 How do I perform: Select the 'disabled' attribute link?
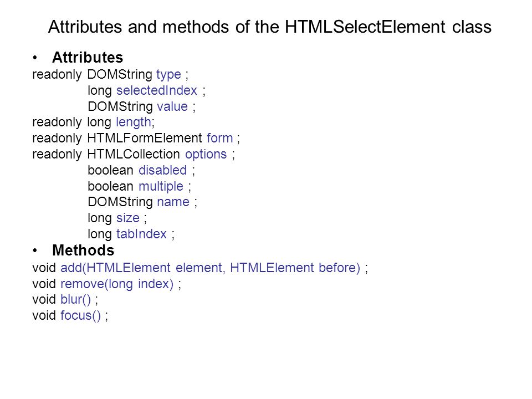click(163, 170)
